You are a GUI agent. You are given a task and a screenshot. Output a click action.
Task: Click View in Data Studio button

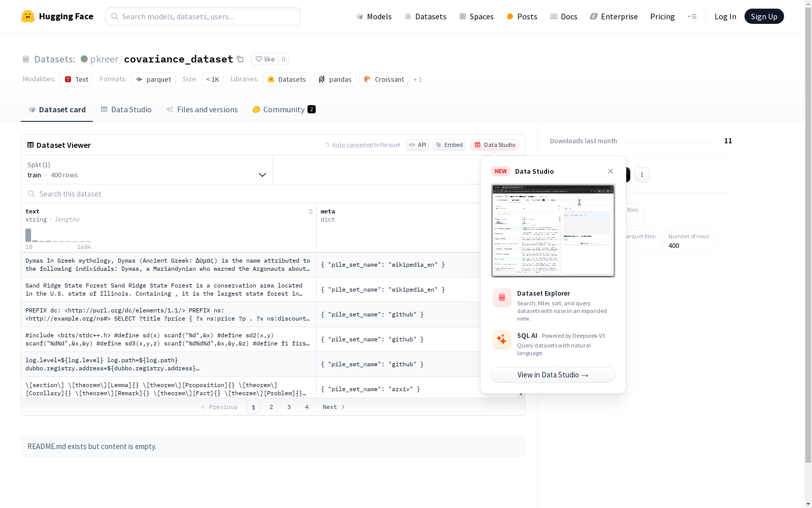[553, 375]
